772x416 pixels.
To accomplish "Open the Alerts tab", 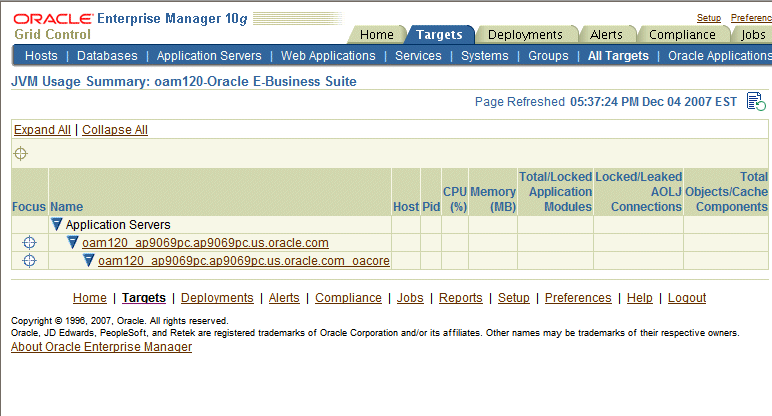I will click(x=606, y=34).
